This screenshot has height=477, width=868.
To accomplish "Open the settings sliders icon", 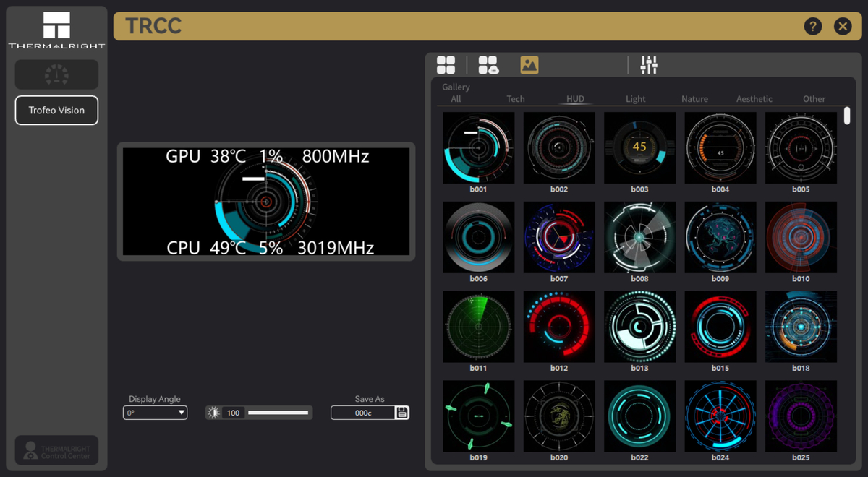I will [649, 65].
